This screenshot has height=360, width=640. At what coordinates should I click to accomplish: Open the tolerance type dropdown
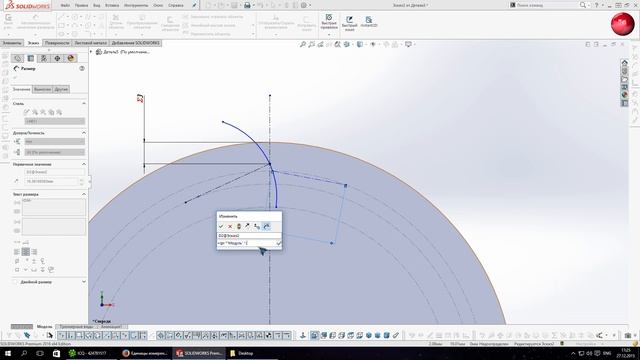coord(55,142)
